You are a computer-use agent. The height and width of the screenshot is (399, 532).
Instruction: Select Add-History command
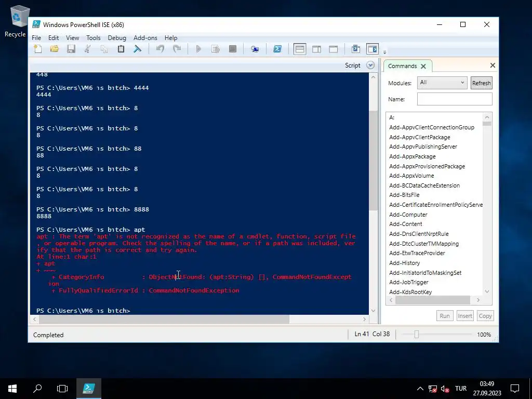tap(404, 263)
